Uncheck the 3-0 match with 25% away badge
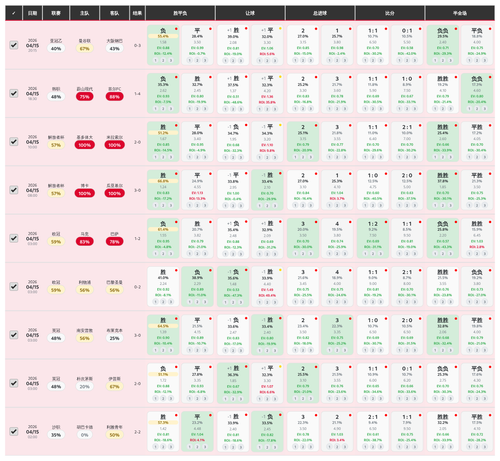This screenshot has height=461, width=500. coord(14,335)
